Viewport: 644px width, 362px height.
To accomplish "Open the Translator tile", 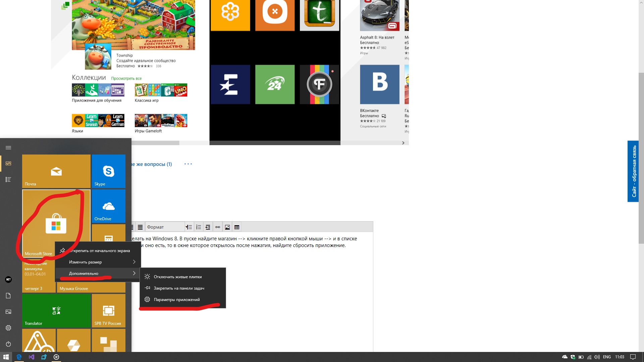I will (56, 311).
